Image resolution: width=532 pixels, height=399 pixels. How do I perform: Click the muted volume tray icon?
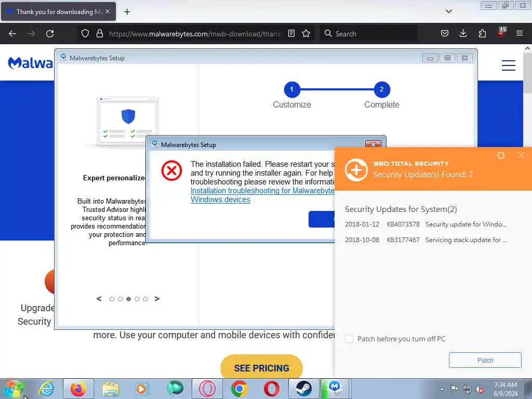480,389
